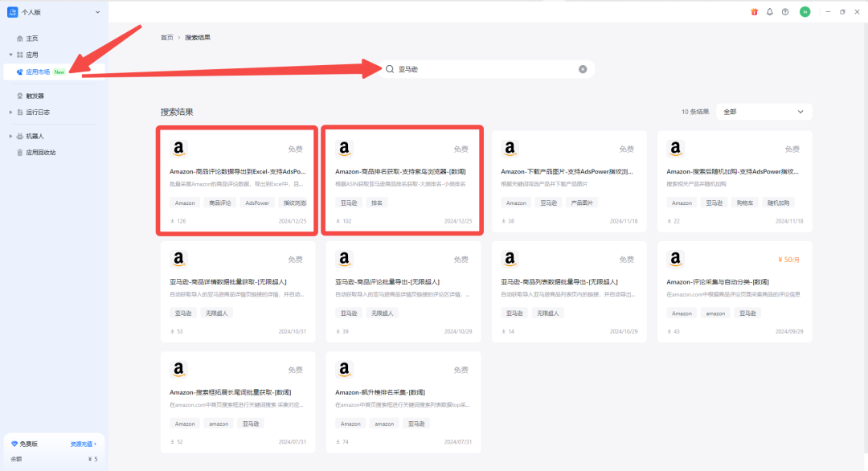
Task: Click download icon beside count 74
Action: point(338,442)
